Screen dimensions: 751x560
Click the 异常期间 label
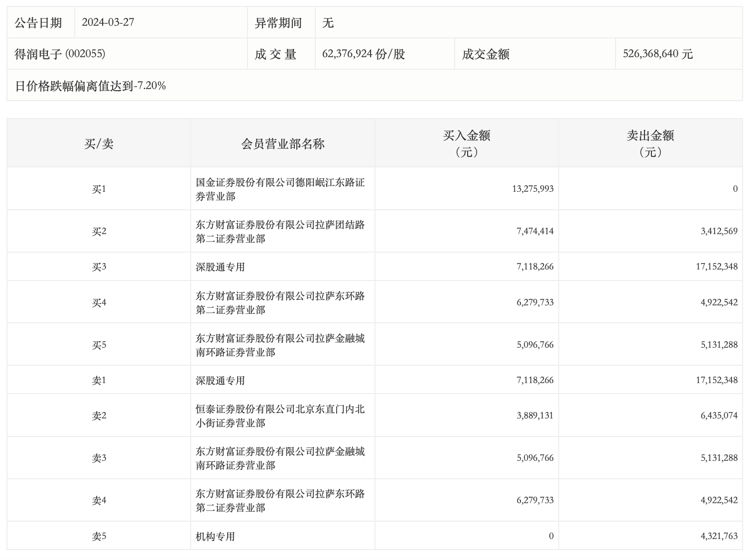coord(278,23)
